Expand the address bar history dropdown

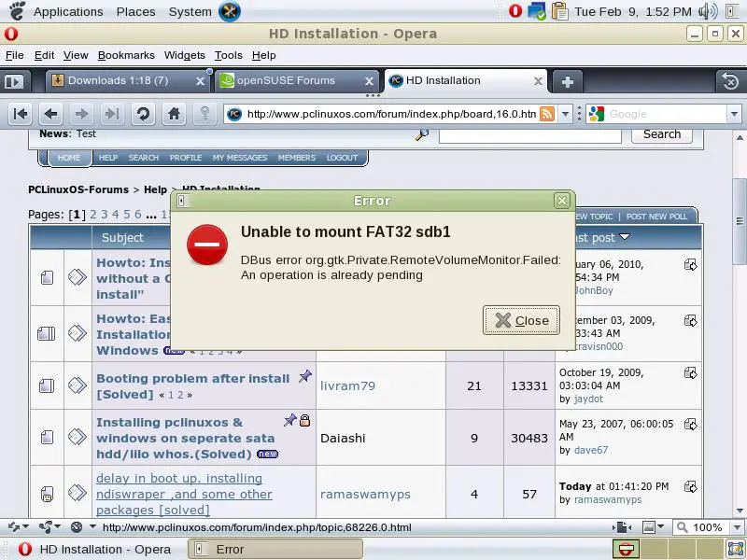tap(565, 114)
